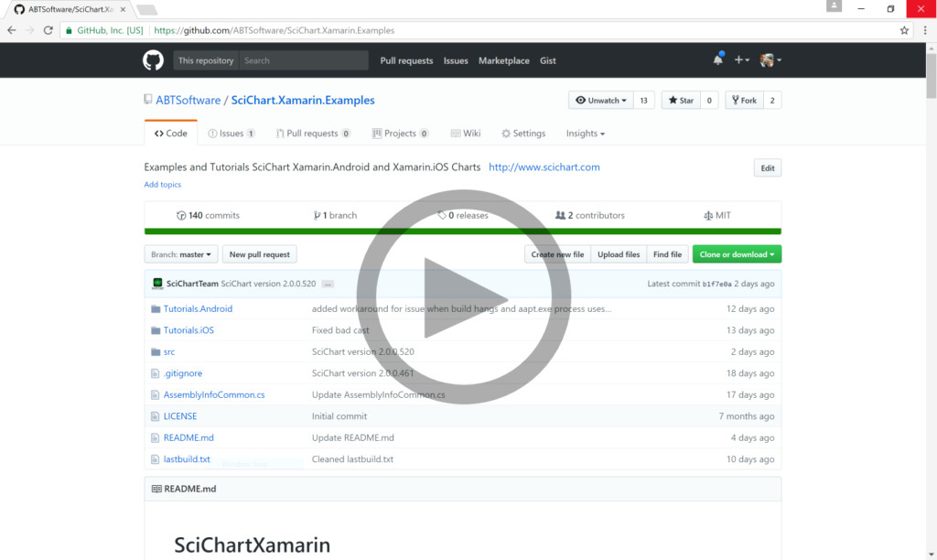937x560 pixels.
Task: Star the repository
Action: coord(681,101)
